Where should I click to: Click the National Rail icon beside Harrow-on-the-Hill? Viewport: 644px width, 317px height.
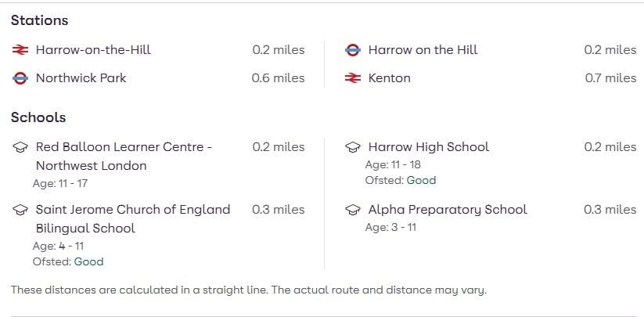20,50
